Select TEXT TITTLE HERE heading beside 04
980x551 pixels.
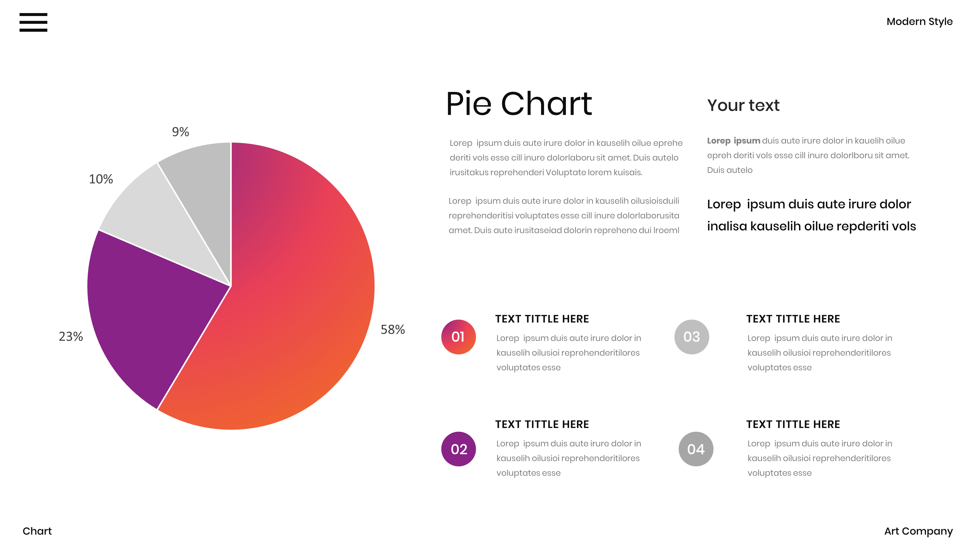[793, 424]
